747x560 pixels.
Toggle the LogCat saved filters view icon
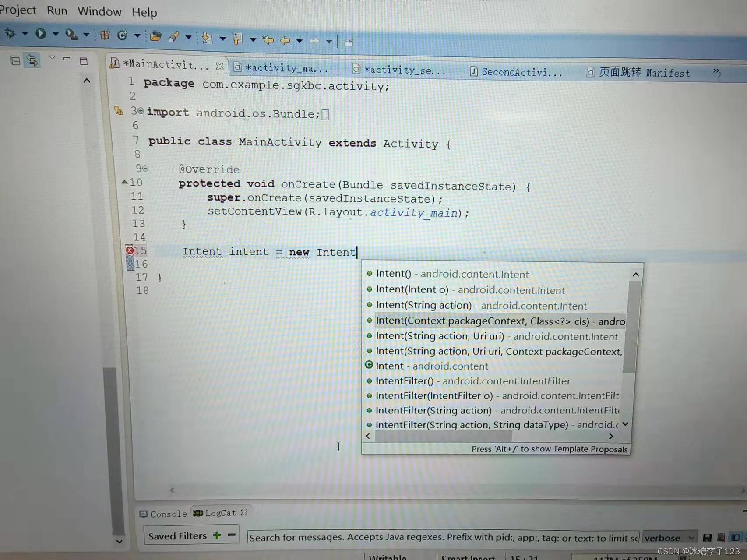[736, 537]
